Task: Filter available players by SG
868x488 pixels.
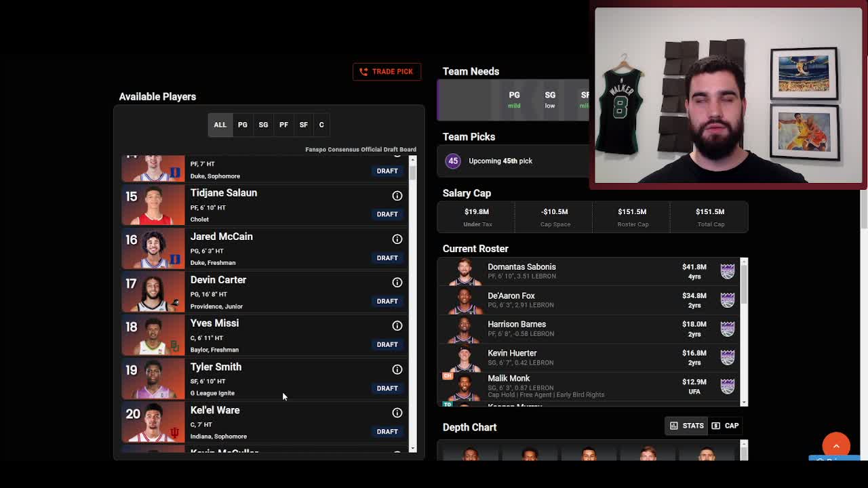Action: [263, 125]
